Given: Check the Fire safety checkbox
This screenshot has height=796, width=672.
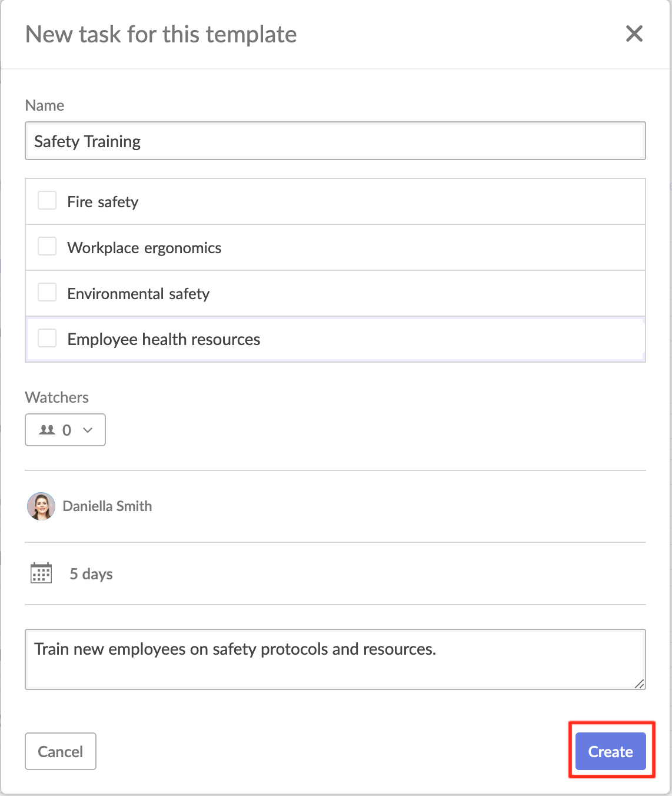Looking at the screenshot, I should (46, 200).
